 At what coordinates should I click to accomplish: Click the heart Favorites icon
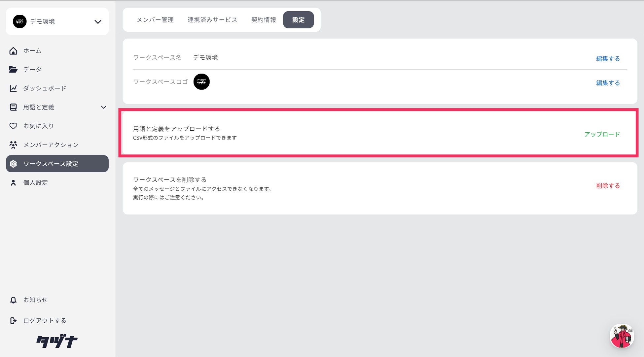tap(13, 126)
